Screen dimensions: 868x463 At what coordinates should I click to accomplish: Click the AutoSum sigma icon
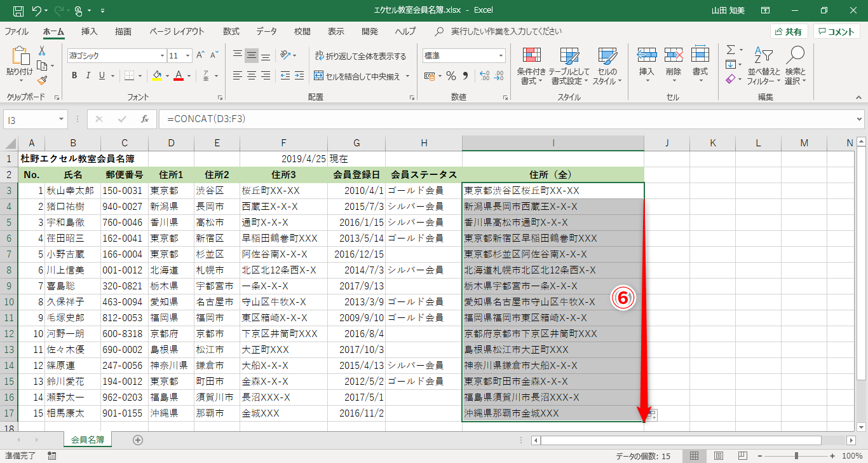click(x=731, y=50)
